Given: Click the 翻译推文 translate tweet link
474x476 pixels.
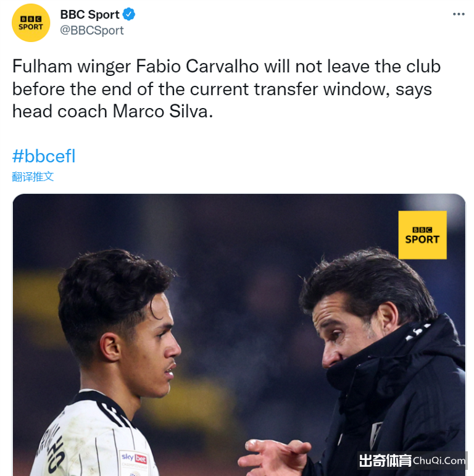Looking at the screenshot, I should (33, 177).
